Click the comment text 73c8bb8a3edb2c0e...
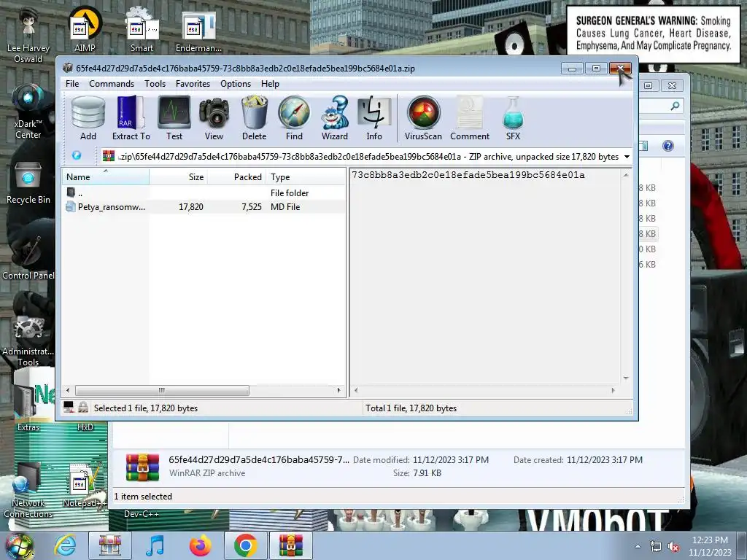The image size is (747, 560). tap(468, 175)
